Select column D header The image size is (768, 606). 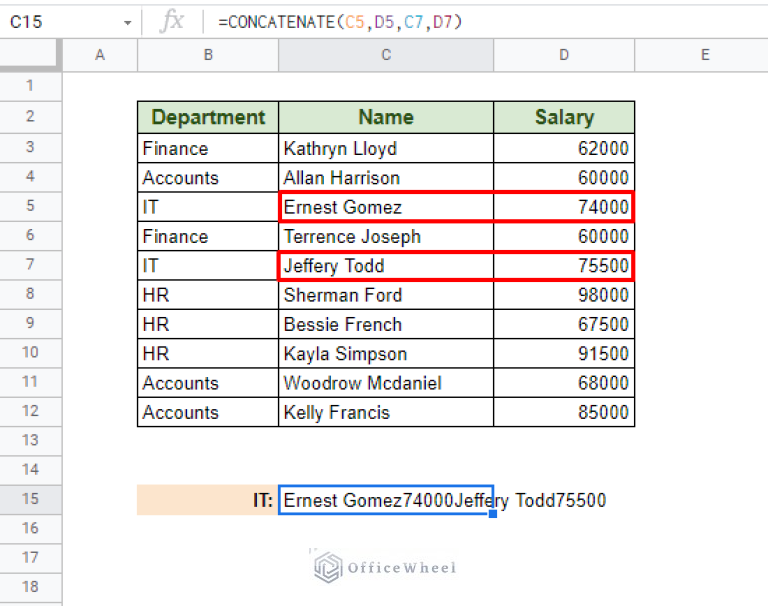point(564,55)
